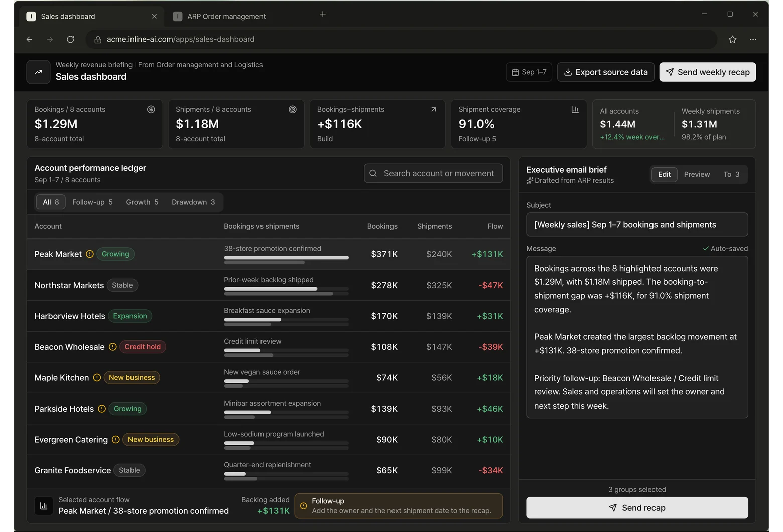Open a new browser tab

click(323, 14)
